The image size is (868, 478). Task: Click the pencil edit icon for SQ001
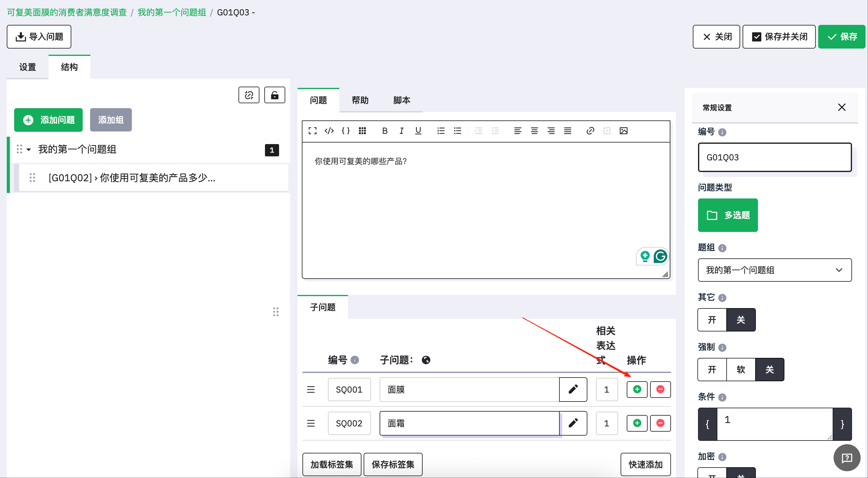(573, 390)
